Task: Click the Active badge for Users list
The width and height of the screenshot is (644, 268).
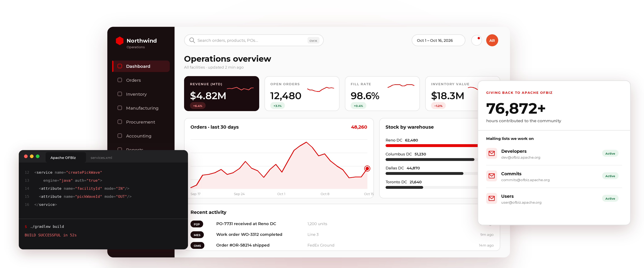Action: pos(610,199)
